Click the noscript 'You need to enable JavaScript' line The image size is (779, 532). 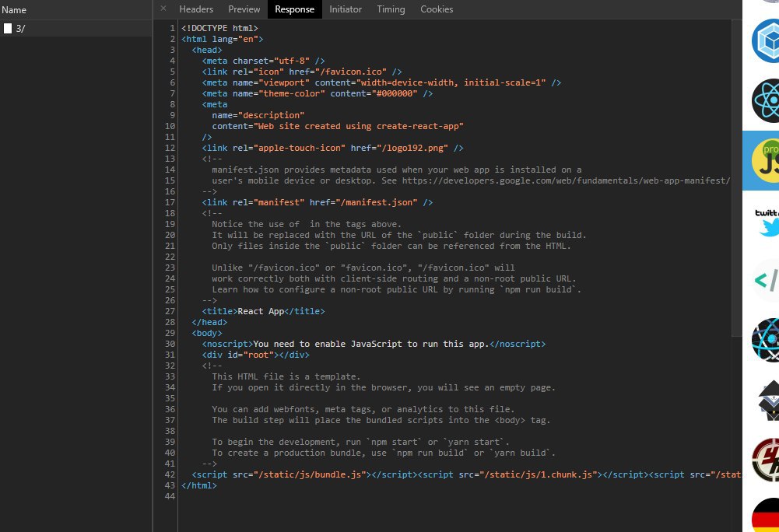(x=374, y=345)
